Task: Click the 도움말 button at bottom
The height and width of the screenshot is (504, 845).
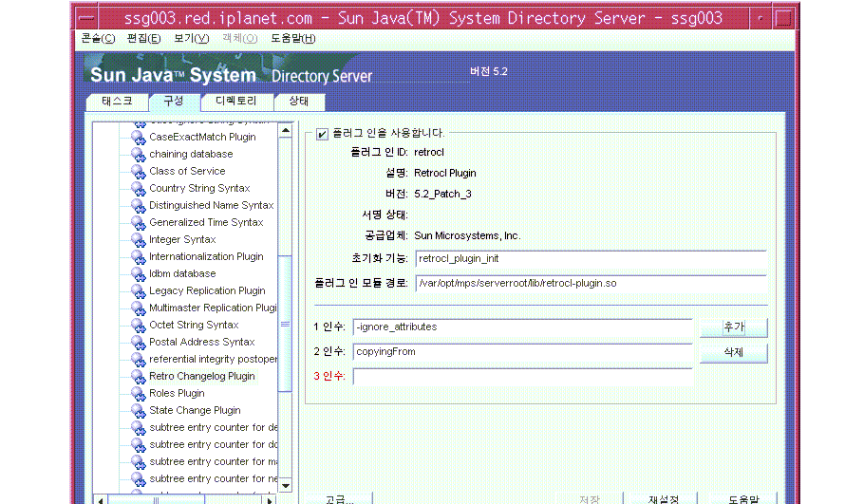Action: click(743, 498)
